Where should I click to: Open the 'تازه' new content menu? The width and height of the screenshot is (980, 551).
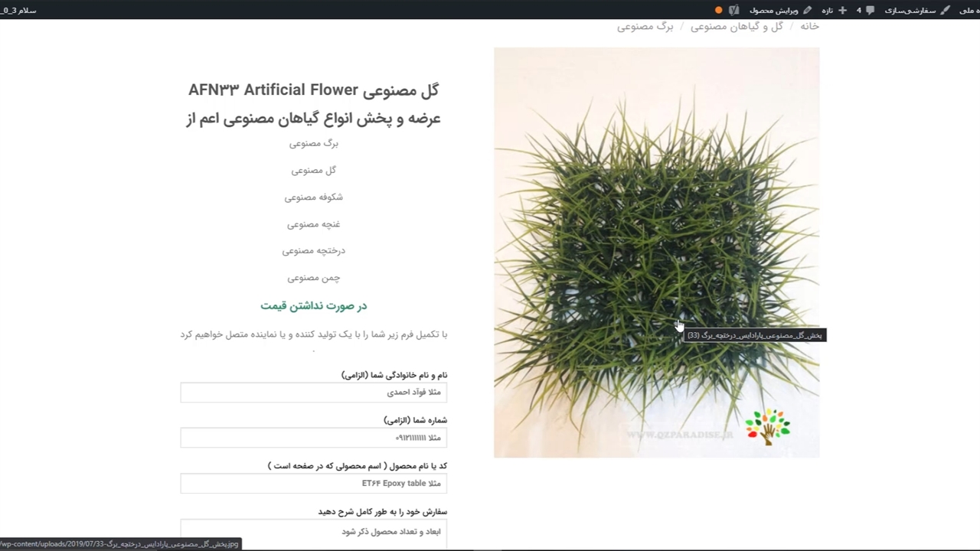point(828,10)
